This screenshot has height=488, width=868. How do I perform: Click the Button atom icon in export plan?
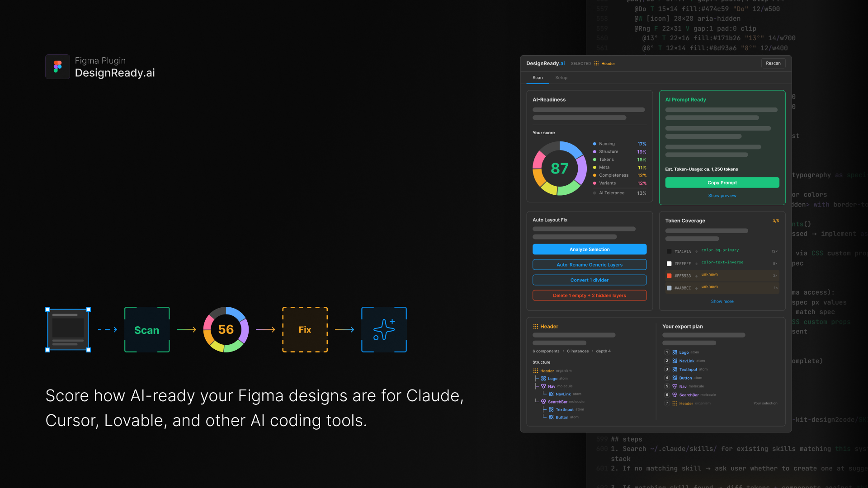coord(675,378)
